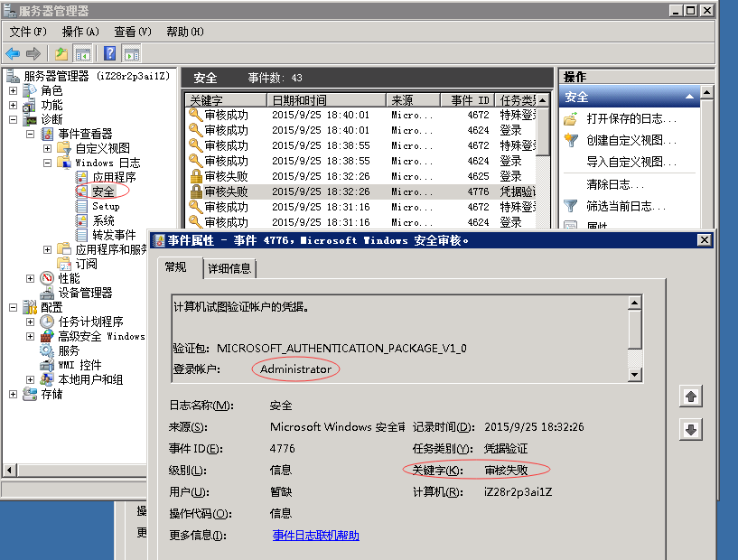Click the open folder icon for 打开保存的日志
The image size is (738, 560).
coord(571,119)
